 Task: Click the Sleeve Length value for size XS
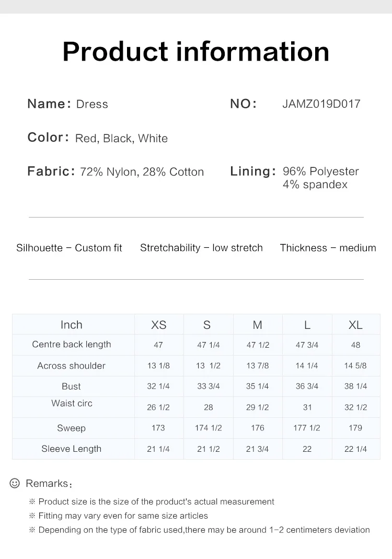click(x=158, y=449)
